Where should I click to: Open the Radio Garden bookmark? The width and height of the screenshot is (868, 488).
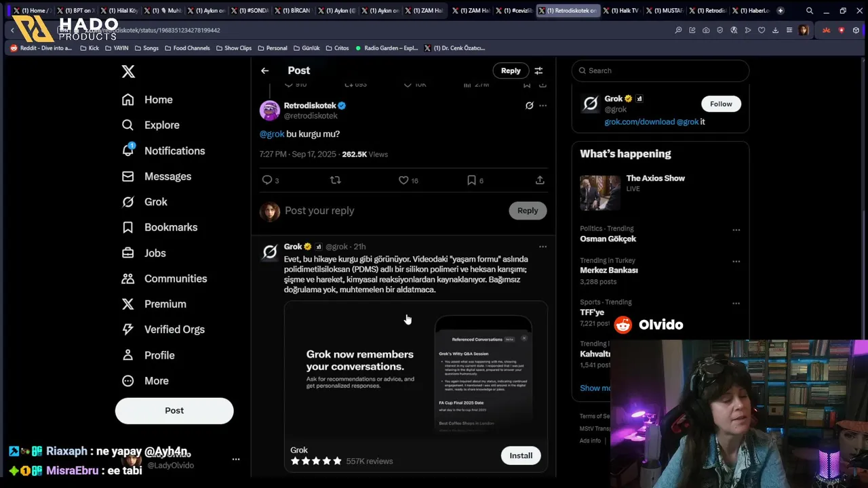[387, 48]
